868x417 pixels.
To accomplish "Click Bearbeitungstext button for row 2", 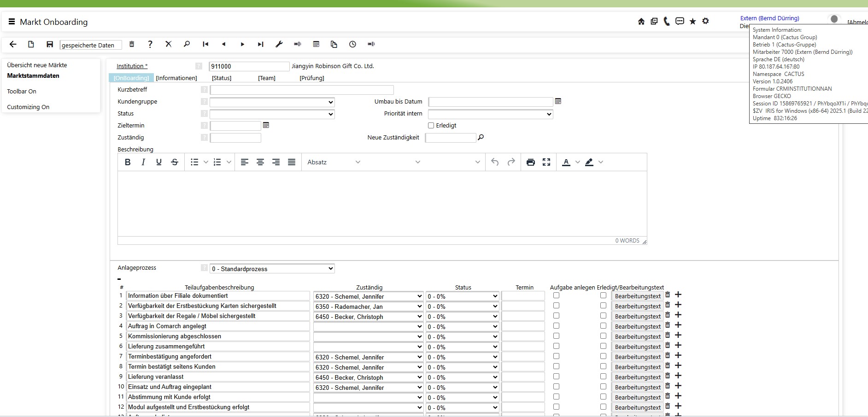I will point(638,307).
